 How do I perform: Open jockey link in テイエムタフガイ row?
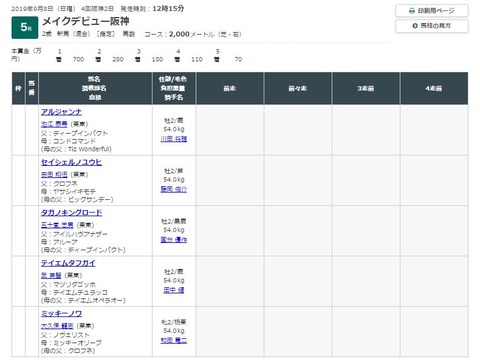[x=174, y=290]
